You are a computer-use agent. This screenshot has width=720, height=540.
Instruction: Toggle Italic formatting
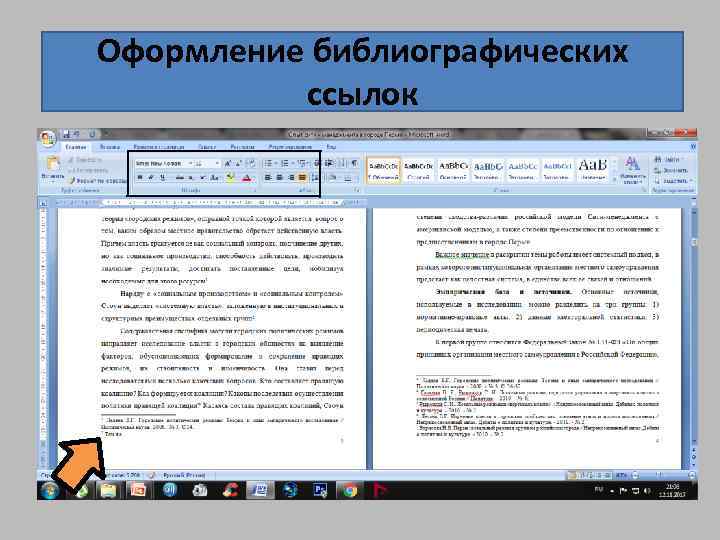(x=151, y=177)
